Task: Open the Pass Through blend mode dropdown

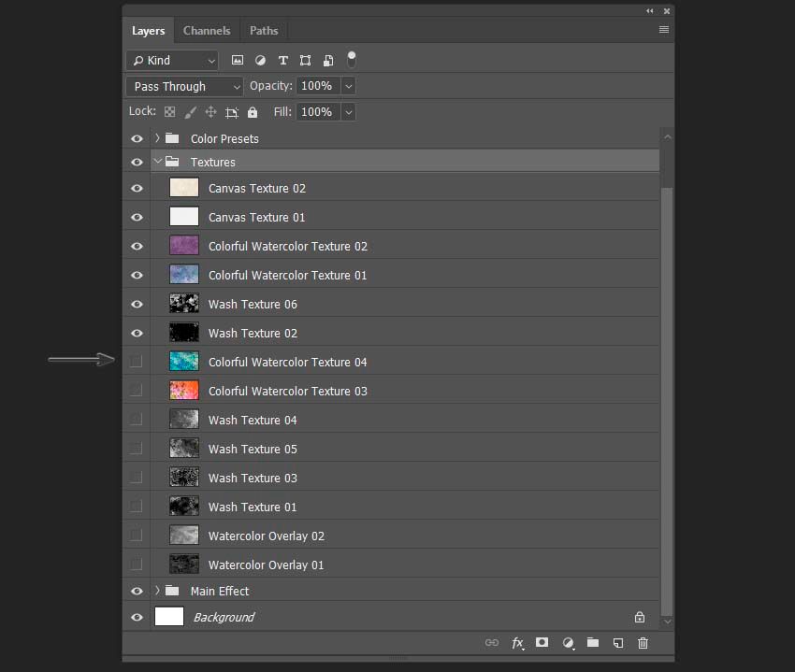Action: [184, 87]
